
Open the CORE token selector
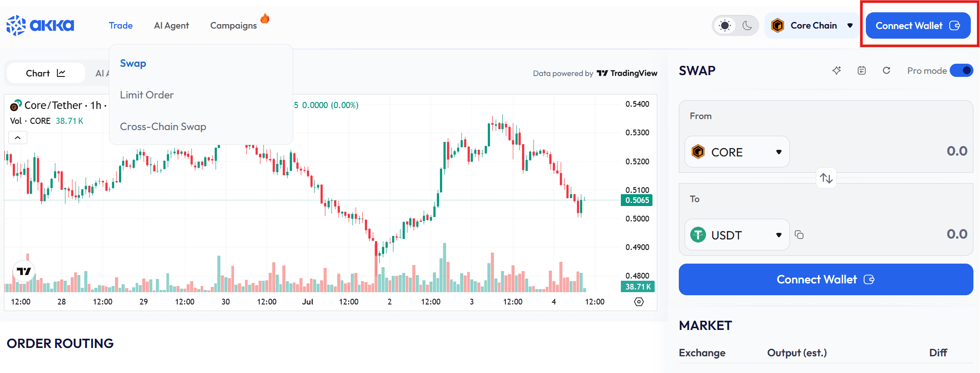[737, 152]
